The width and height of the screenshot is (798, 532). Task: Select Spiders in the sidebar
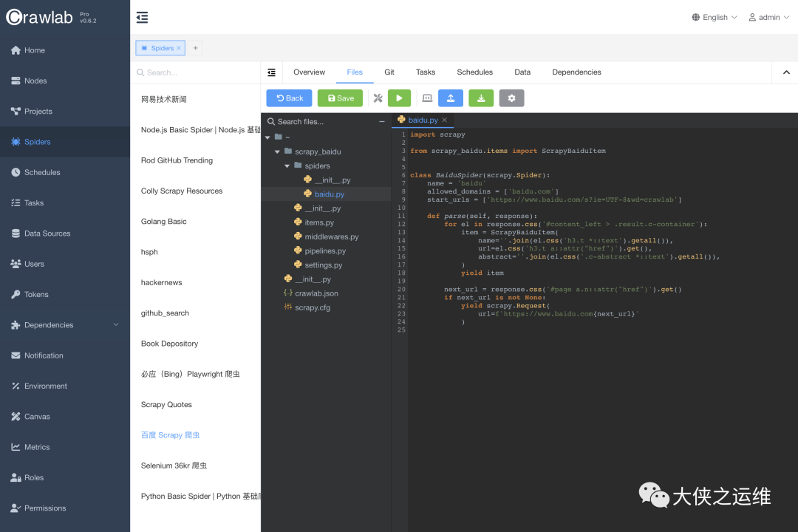pos(64,142)
